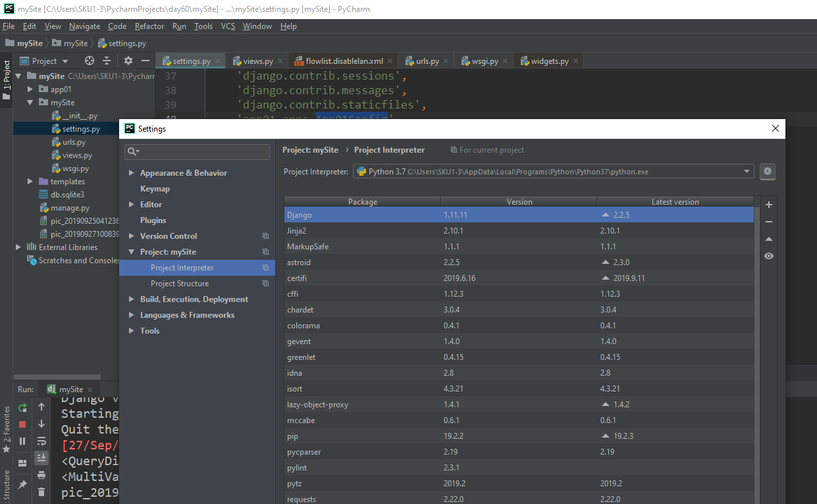This screenshot has height=504, width=817.
Task: Select the gevent package row
Action: [519, 341]
